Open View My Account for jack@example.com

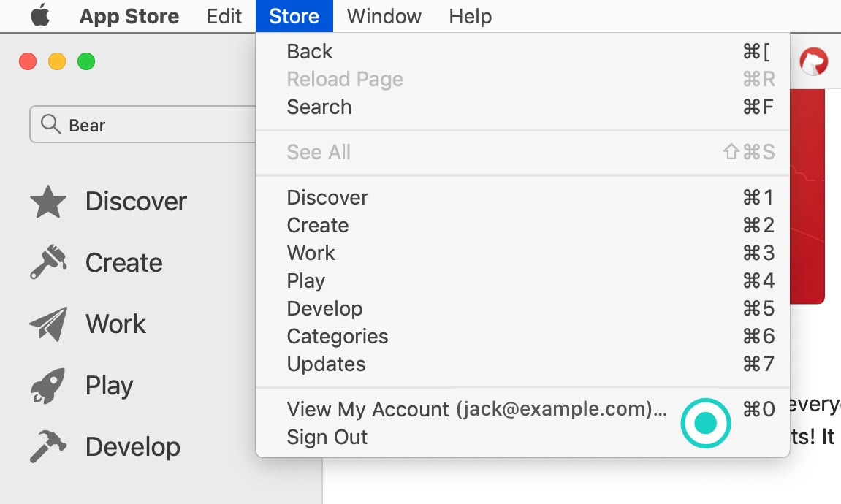(476, 410)
